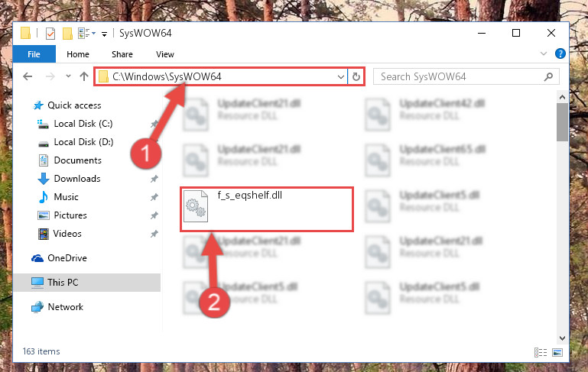This screenshot has width=588, height=372.
Task: Click the search magnifier icon
Action: (548, 77)
